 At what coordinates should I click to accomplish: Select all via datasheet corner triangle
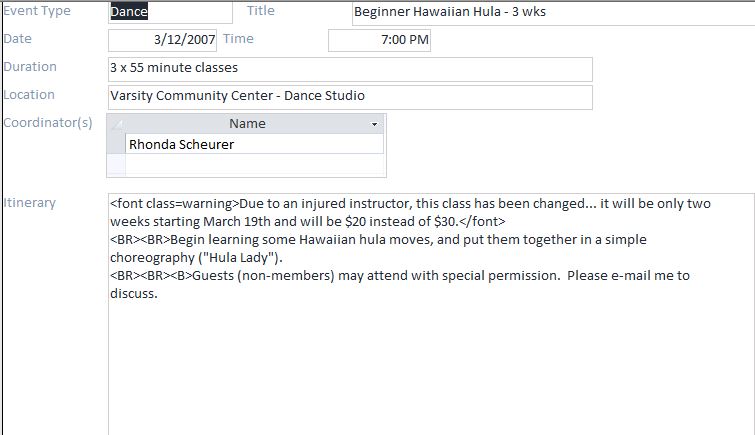coord(116,124)
